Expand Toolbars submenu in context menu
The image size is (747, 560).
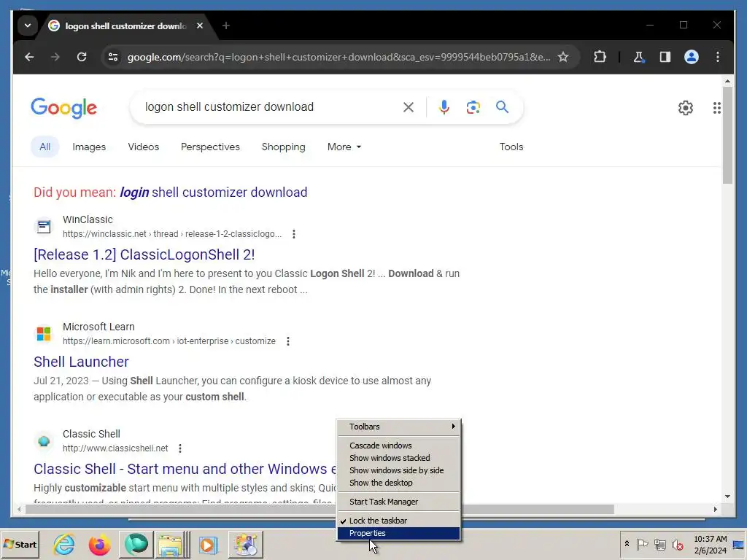coord(399,427)
